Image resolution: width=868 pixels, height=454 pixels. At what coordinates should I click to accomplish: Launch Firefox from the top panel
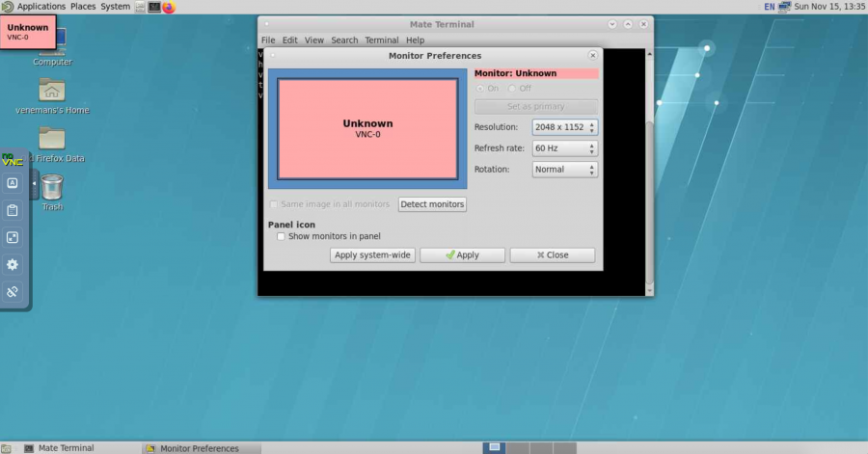169,7
